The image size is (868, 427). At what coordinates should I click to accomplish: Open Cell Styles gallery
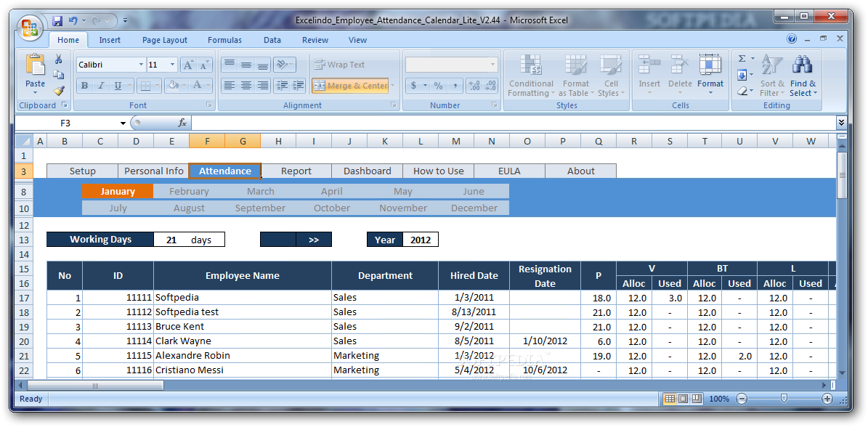[x=611, y=76]
